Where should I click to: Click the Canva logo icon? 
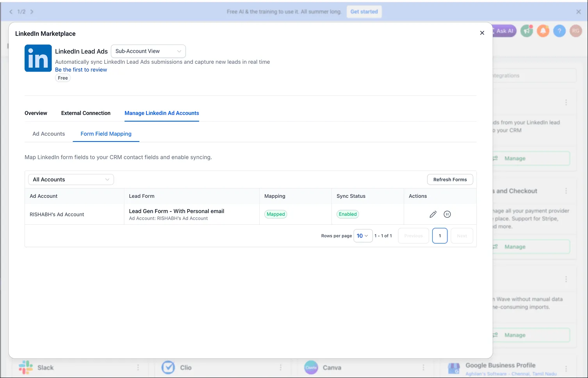pos(311,367)
